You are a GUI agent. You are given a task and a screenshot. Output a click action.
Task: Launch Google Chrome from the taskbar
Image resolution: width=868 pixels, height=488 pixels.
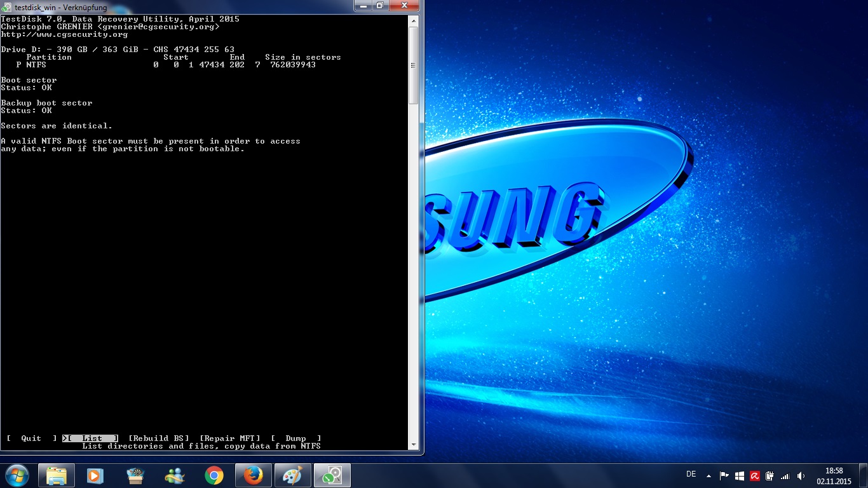pos(214,475)
